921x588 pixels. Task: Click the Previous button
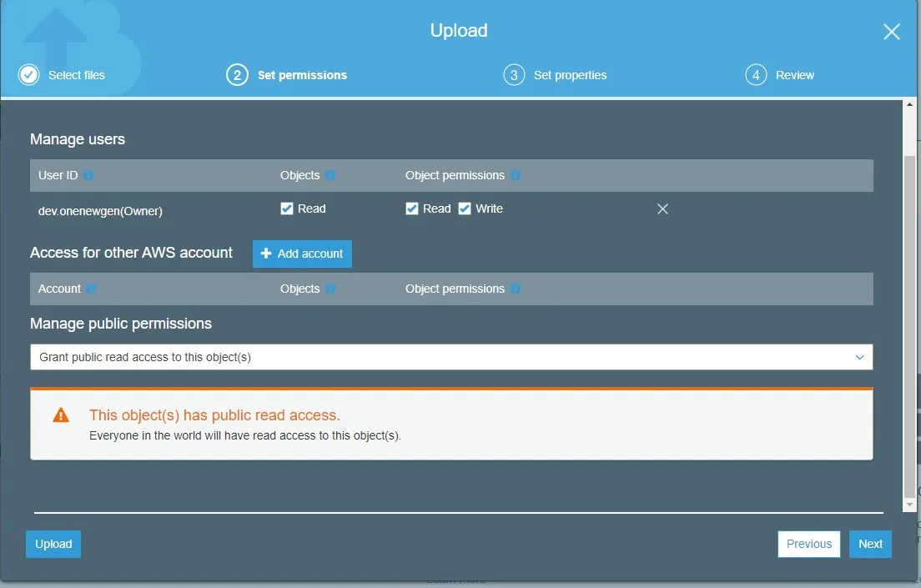(x=809, y=544)
